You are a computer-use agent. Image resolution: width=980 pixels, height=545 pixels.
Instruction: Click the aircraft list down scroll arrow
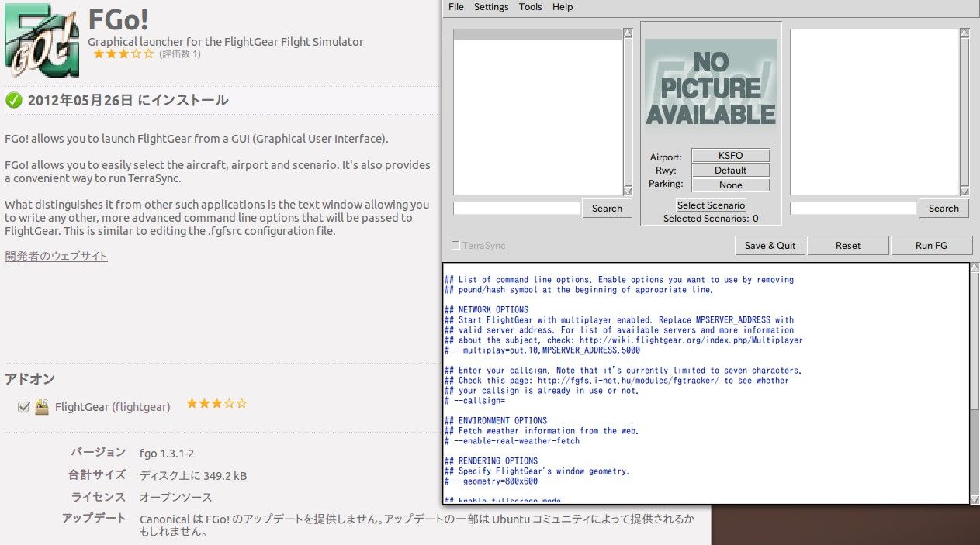628,191
